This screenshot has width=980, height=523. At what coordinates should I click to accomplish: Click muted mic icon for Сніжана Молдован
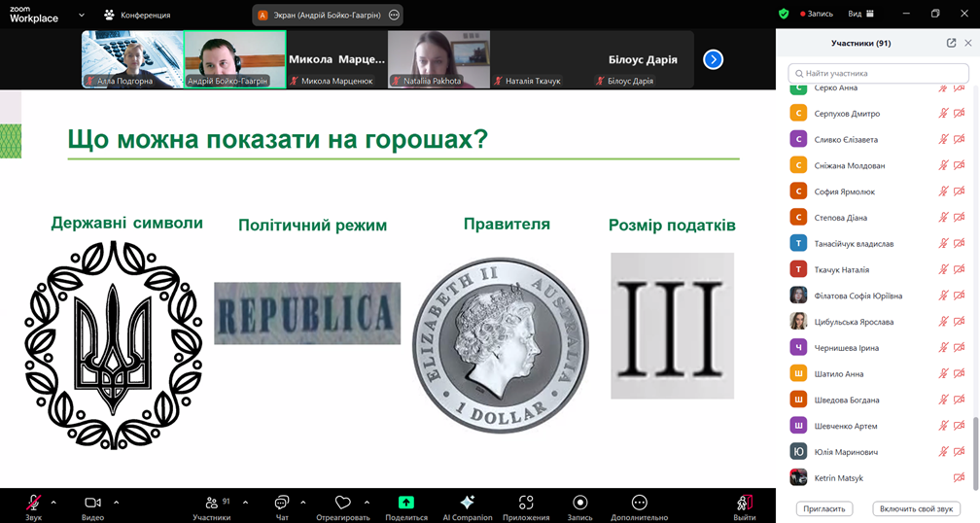943,165
